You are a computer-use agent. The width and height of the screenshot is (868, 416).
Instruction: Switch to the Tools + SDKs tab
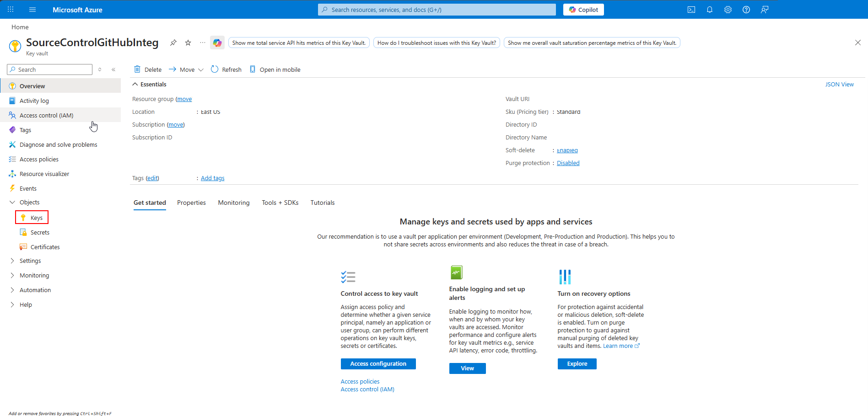tap(280, 203)
